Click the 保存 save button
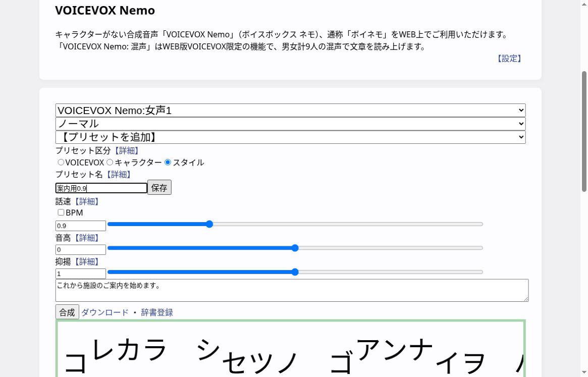588x377 pixels. click(159, 188)
